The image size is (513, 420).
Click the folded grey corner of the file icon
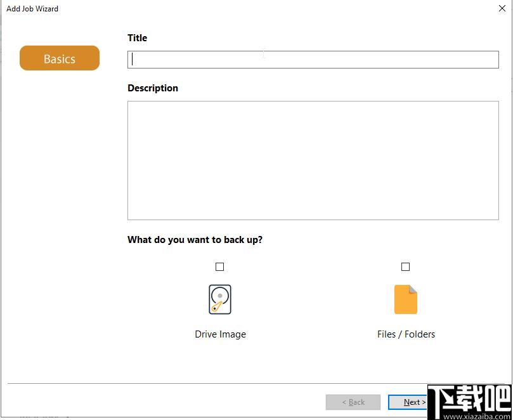(413, 289)
